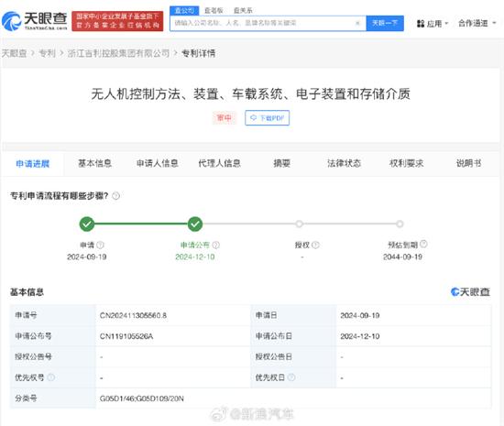
Task: Click the green 申请公布 checkmark step marker
Action: (x=195, y=224)
